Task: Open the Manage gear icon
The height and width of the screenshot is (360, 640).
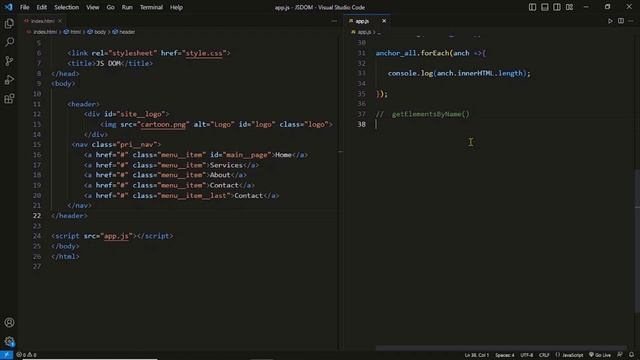Action: click(9, 341)
